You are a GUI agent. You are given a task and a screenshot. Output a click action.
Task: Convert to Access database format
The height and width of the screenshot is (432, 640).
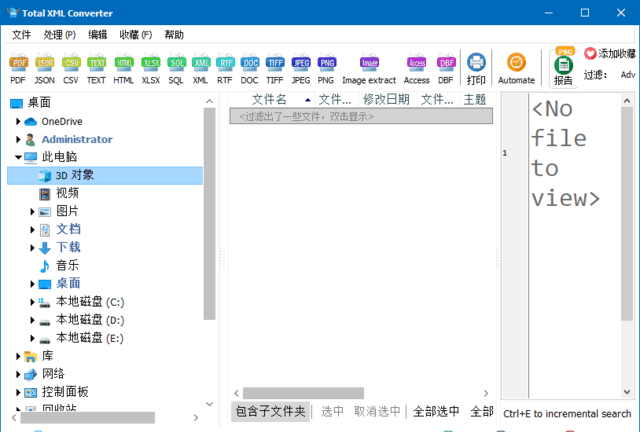pos(416,68)
